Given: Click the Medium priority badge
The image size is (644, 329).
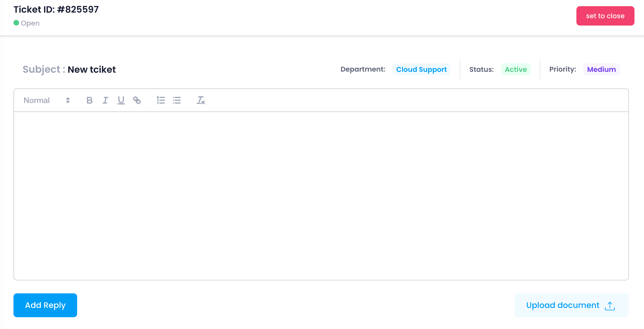Looking at the screenshot, I should tap(601, 69).
